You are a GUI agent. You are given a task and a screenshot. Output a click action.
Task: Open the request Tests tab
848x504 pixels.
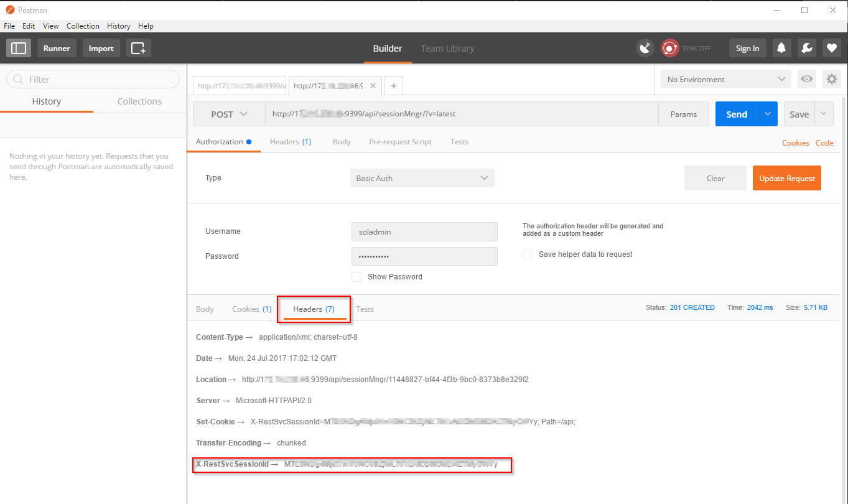coord(459,141)
